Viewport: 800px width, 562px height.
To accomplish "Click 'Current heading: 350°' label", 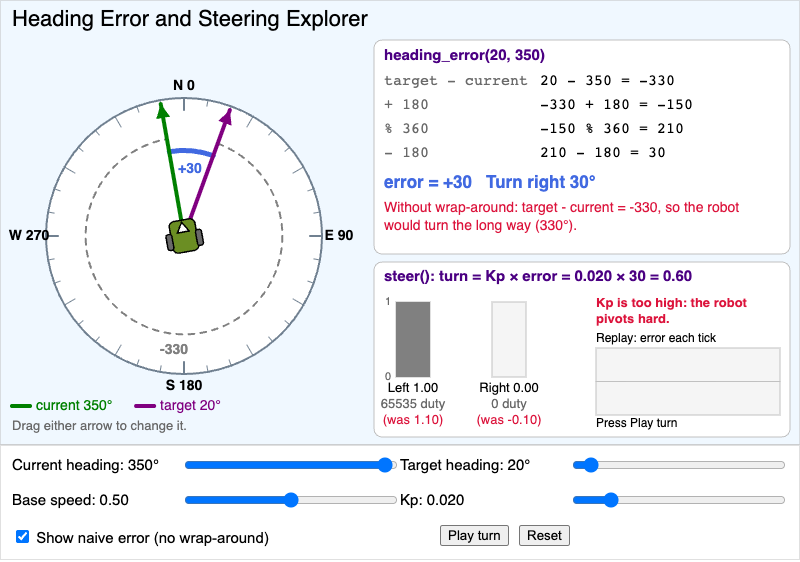I will (85, 465).
